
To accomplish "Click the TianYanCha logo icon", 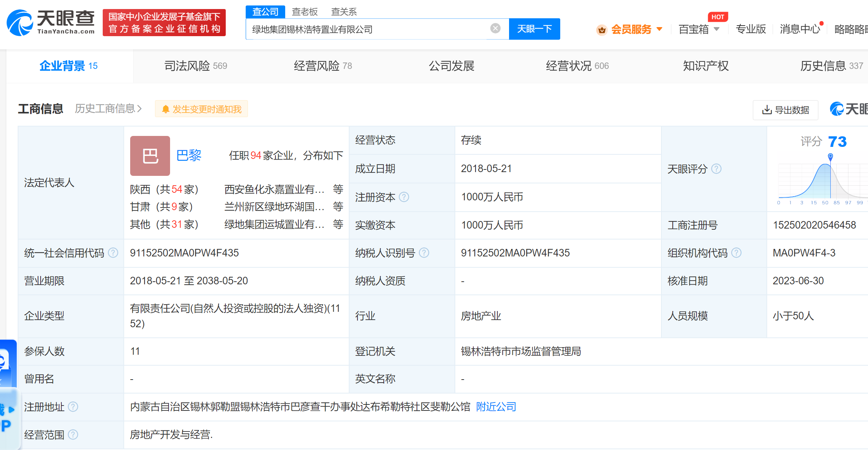I will click(20, 23).
